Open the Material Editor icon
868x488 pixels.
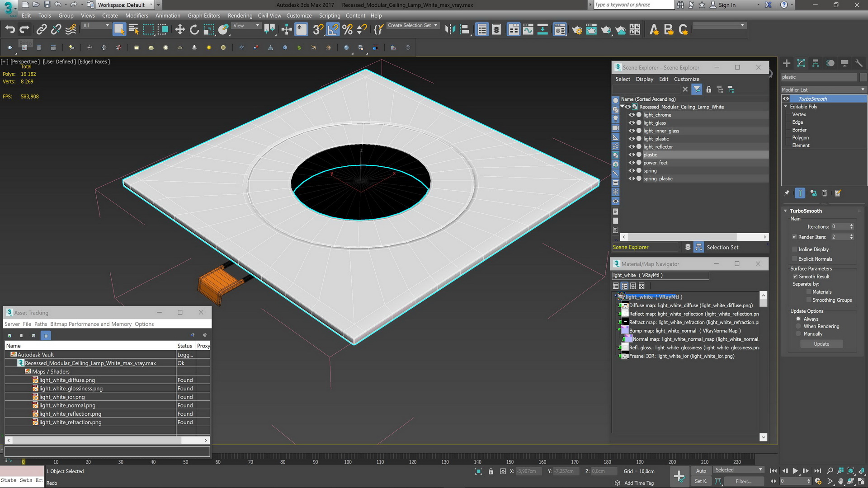coord(560,30)
